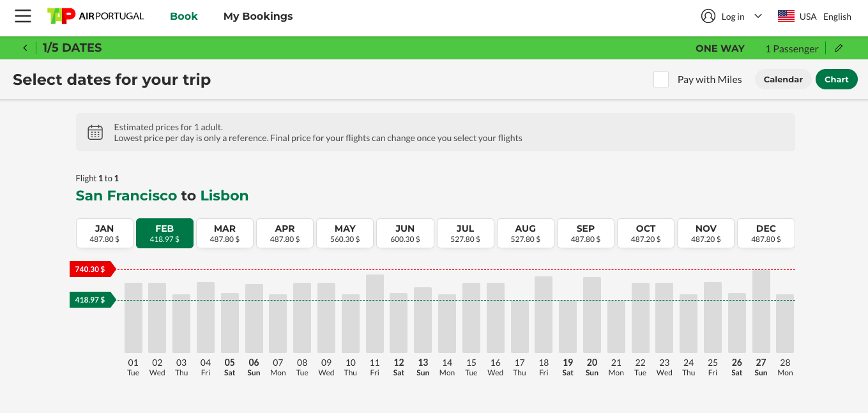
Task: Pick the price bar for 15 Tue
Action: click(x=471, y=318)
